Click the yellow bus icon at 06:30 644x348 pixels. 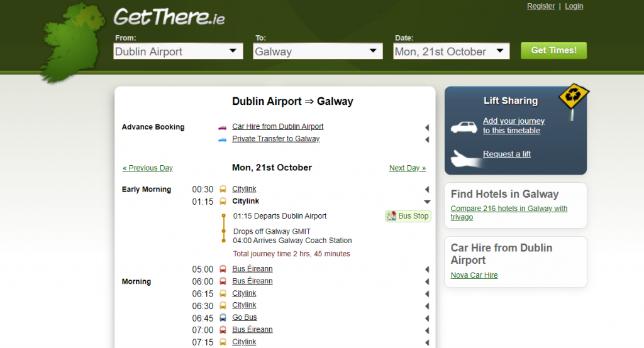pyautogui.click(x=223, y=306)
